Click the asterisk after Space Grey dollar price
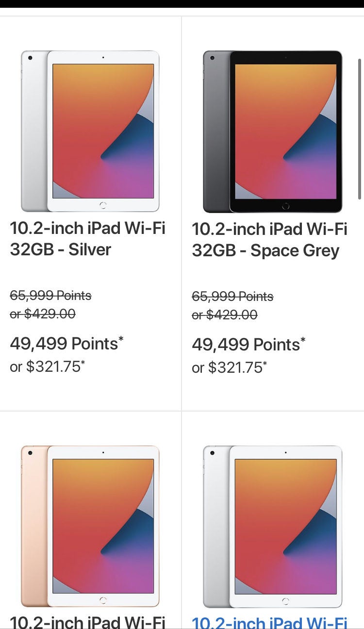364x629 pixels. 265,363
